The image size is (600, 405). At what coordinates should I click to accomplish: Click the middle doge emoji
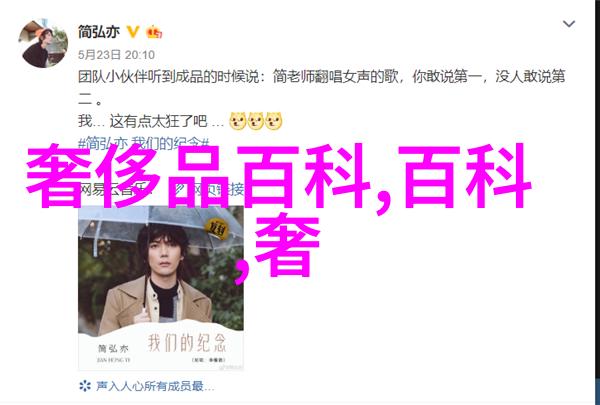coord(256,121)
